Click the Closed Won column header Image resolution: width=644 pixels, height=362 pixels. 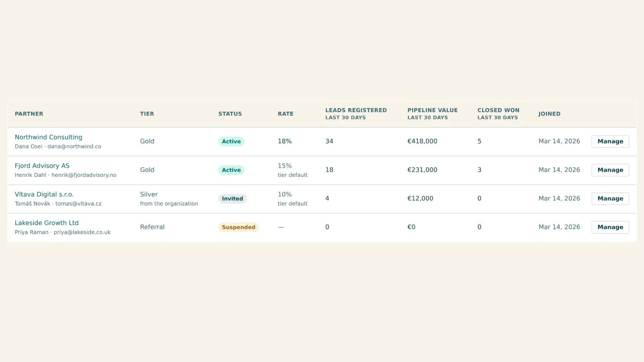tap(498, 114)
